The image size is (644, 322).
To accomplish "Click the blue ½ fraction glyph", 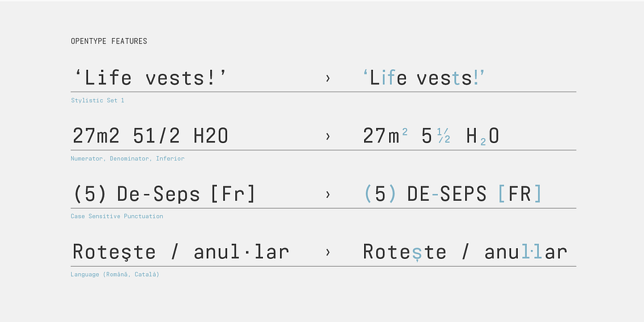I will coord(443,136).
